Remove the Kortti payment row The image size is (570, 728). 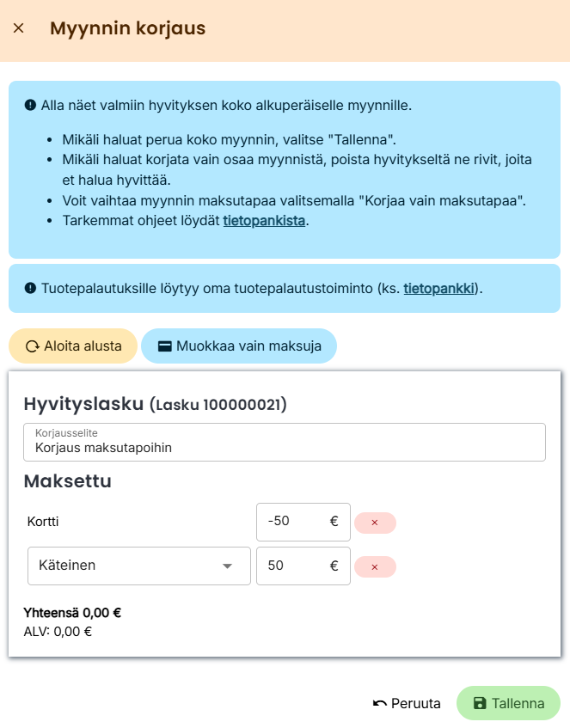(374, 523)
